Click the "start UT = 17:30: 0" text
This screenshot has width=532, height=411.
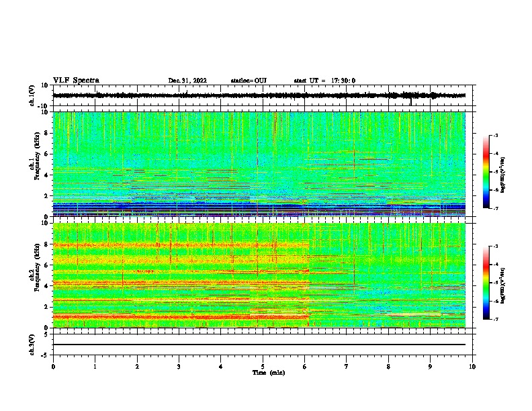click(x=324, y=81)
